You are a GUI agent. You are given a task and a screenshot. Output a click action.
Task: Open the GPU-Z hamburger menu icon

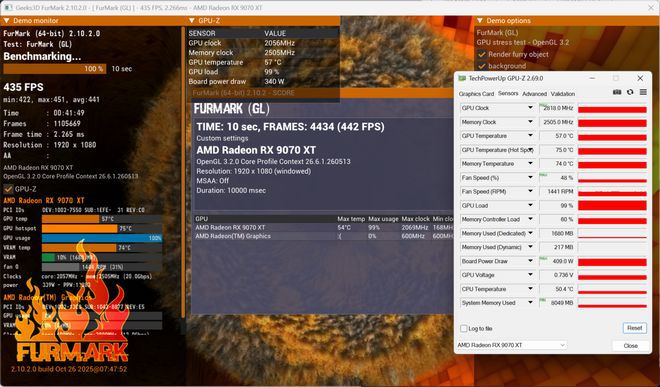(643, 92)
